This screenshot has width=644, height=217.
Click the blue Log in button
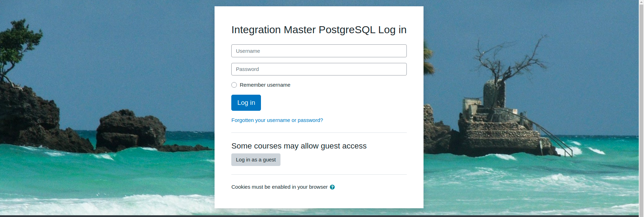click(x=246, y=103)
